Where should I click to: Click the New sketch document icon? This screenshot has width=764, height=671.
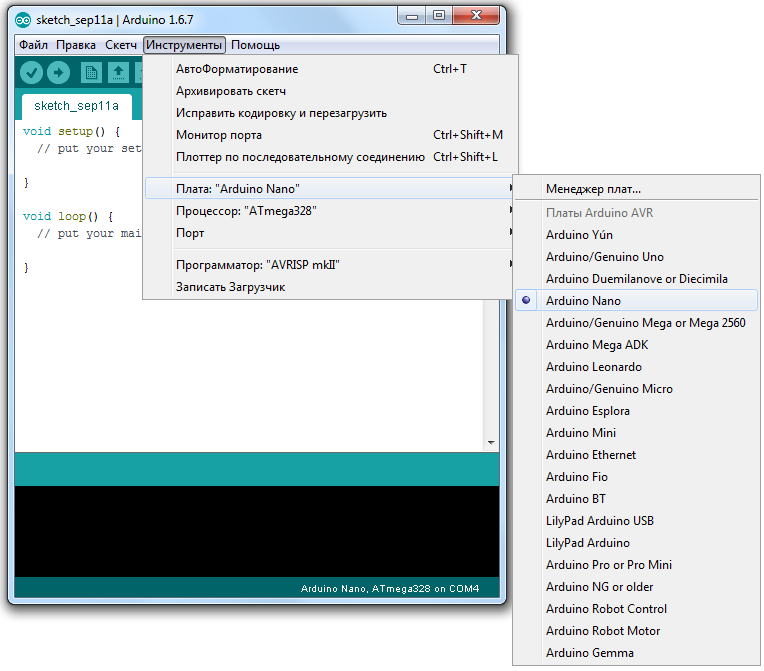pos(91,72)
